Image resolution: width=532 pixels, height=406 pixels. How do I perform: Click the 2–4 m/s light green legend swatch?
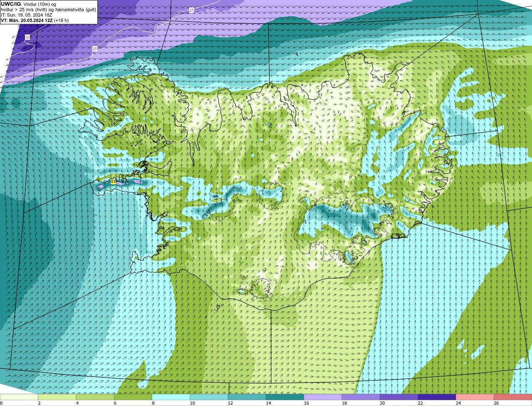[x=57, y=397]
